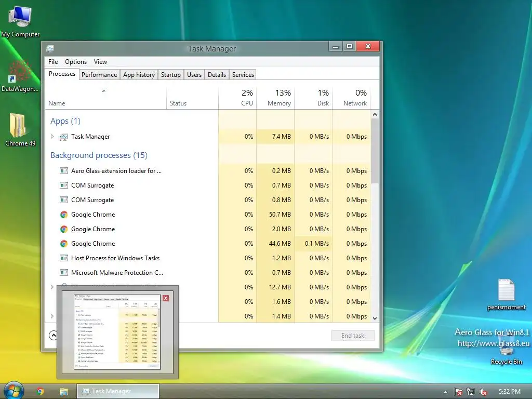Screen dimensions: 532x399
Task: Click the Task Manager app row icon
Action: pos(64,137)
